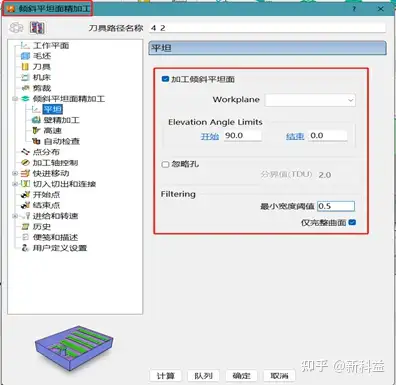Click the 确定 button
The height and width of the screenshot is (385, 396).
coord(241,376)
